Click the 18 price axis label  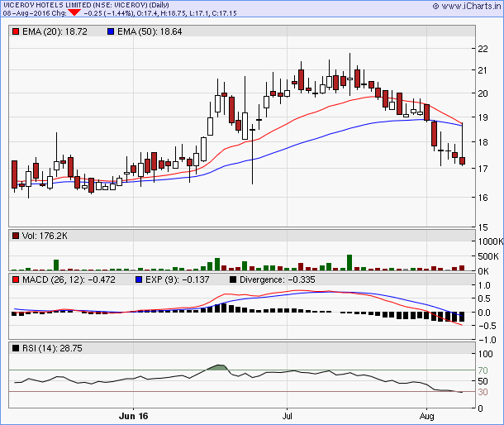483,142
